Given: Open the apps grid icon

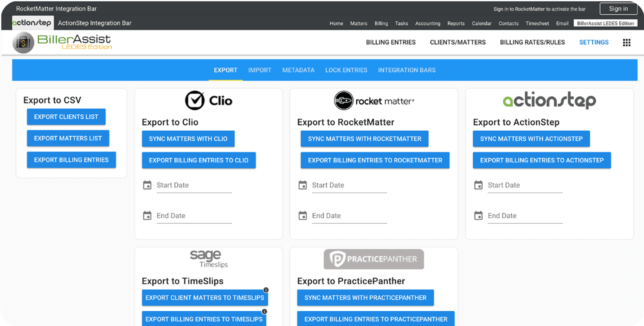Looking at the screenshot, I should point(626,42).
